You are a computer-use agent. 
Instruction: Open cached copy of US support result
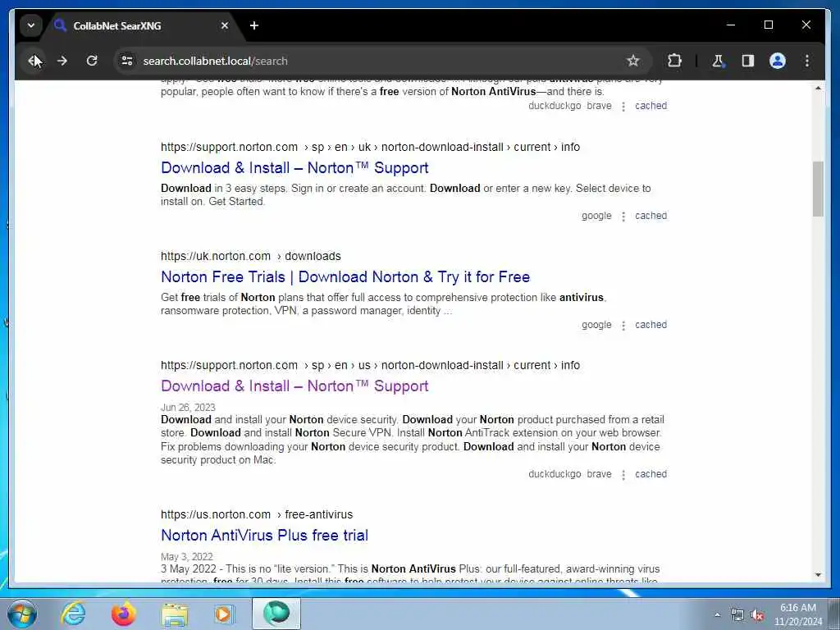pos(651,474)
